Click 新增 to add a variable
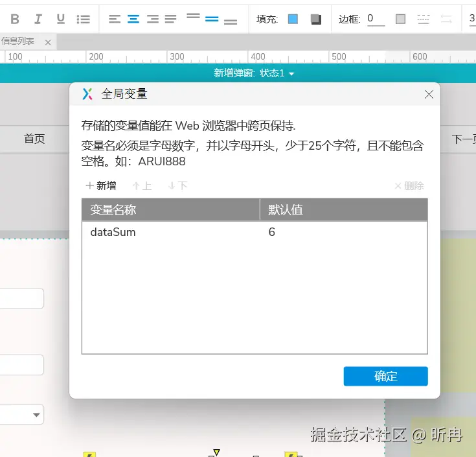The width and height of the screenshot is (476, 457). tap(101, 185)
